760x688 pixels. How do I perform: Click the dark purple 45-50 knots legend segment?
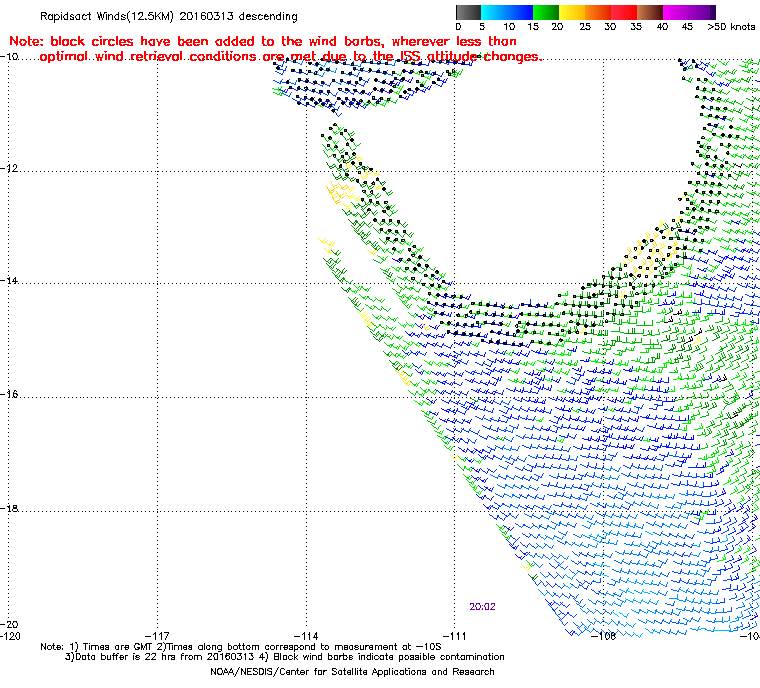point(703,12)
